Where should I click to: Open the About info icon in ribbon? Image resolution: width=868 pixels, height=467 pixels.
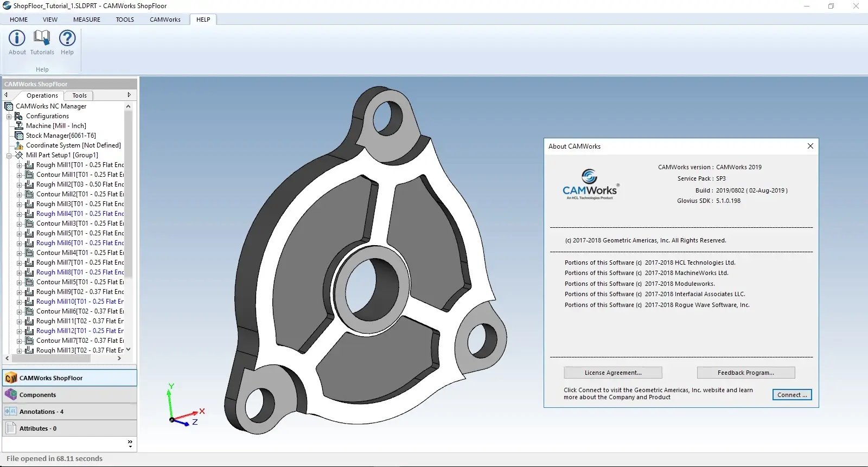tap(17, 38)
